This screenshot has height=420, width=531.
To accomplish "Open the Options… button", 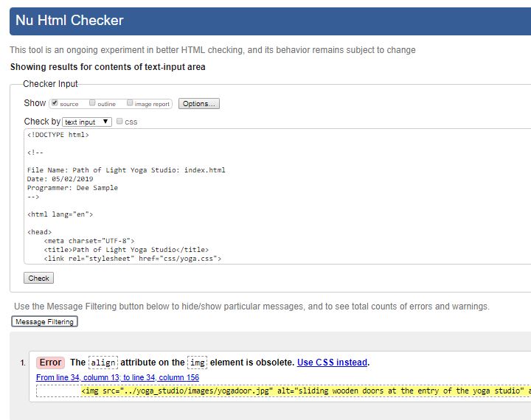I will [x=199, y=104].
